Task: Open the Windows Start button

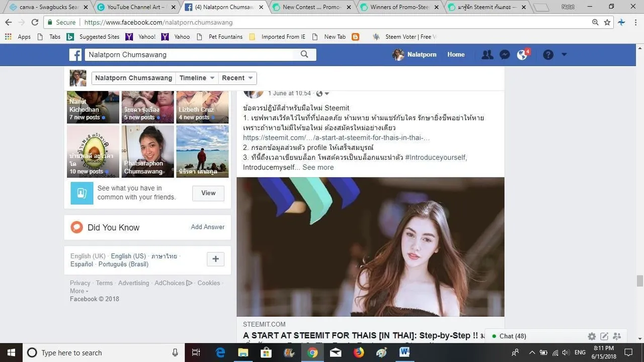Action: (x=11, y=352)
